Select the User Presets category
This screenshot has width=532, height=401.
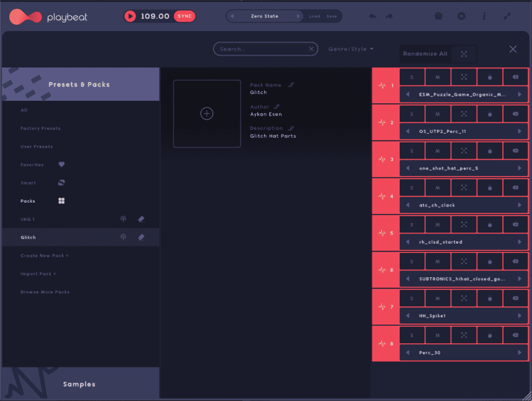[x=37, y=146]
